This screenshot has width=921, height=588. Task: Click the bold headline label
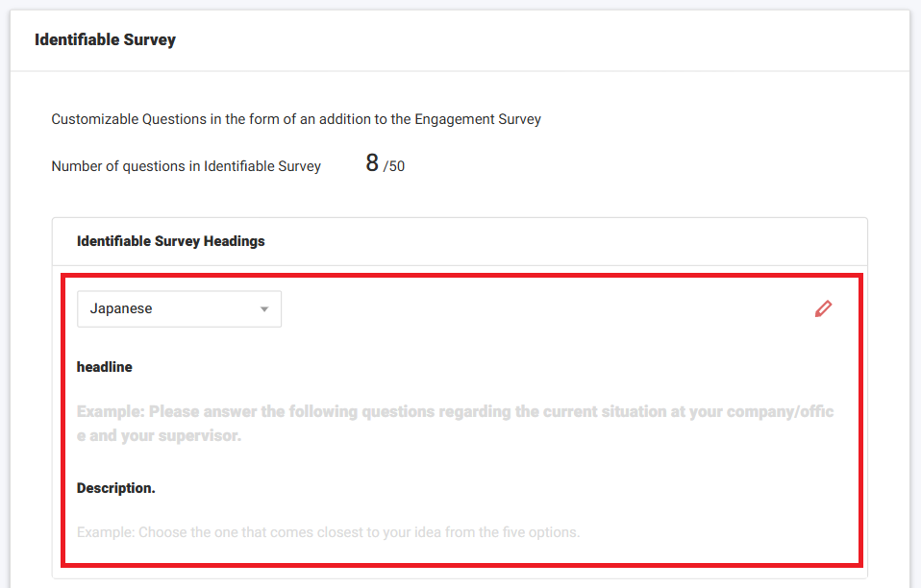pos(105,367)
